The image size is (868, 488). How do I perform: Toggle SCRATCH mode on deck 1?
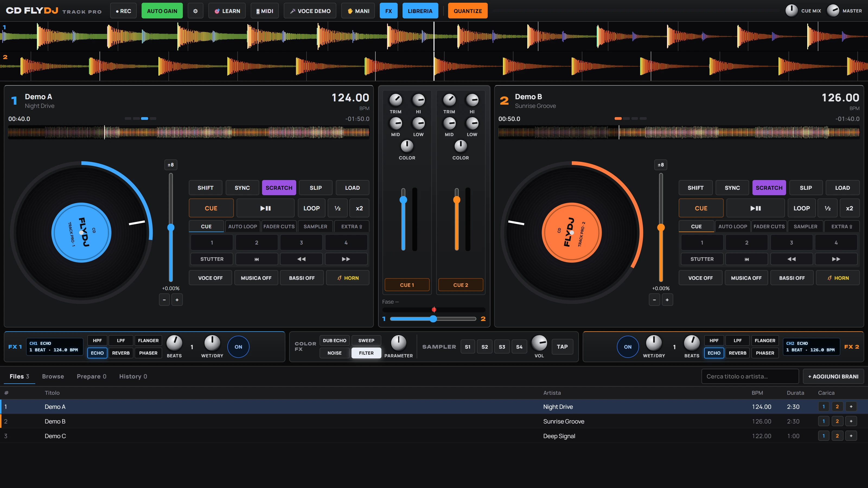click(x=279, y=188)
